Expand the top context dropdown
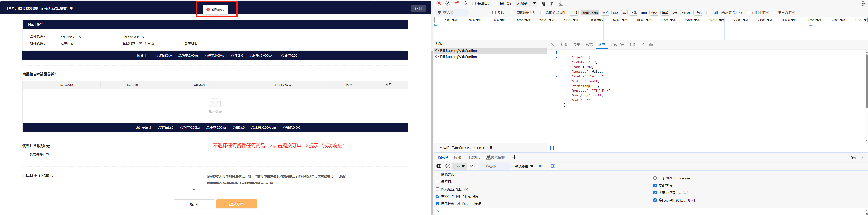The height and width of the screenshot is (215, 868). pos(459,166)
